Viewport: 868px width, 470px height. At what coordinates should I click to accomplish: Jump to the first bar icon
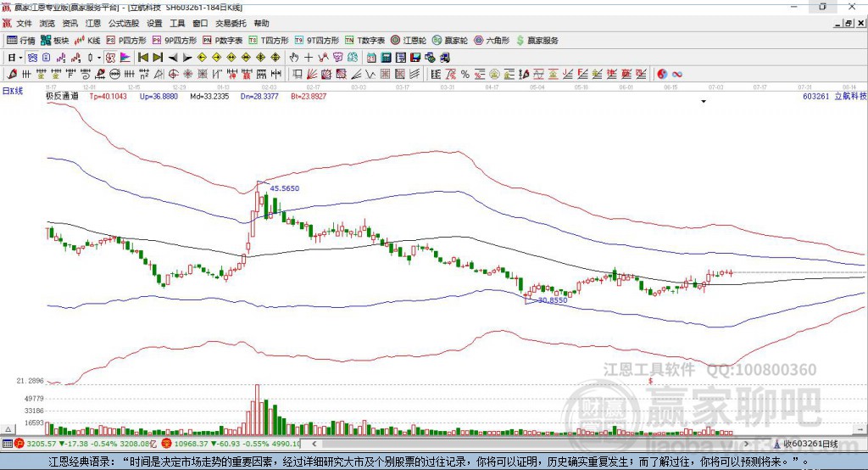pos(142,58)
